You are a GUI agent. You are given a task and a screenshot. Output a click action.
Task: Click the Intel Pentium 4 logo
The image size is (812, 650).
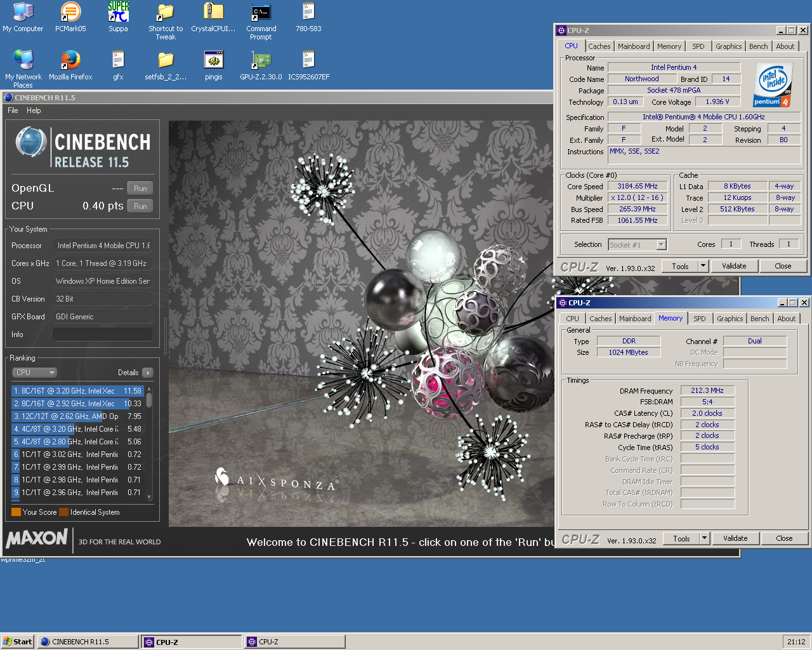click(774, 85)
